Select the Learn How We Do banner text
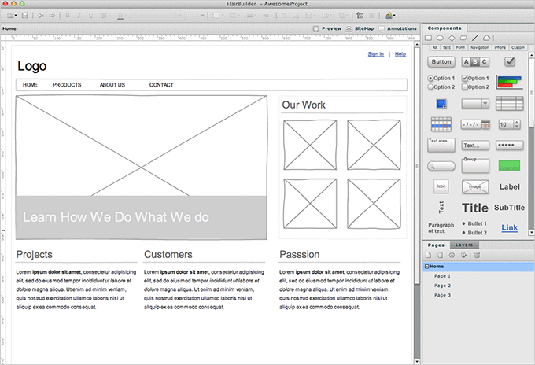Viewport: 535px width, 365px height. pos(116,217)
